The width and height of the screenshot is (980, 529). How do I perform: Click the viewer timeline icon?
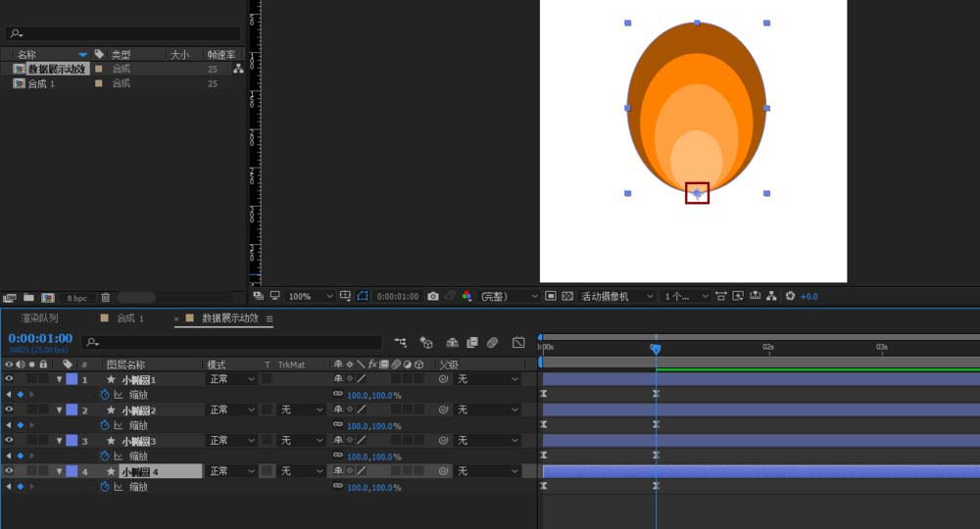755,296
